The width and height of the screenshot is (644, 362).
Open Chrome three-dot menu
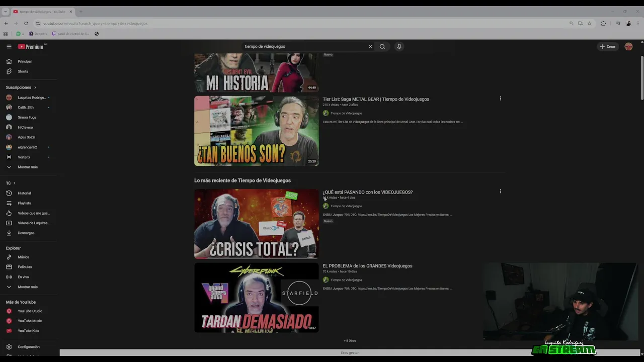tap(637, 23)
